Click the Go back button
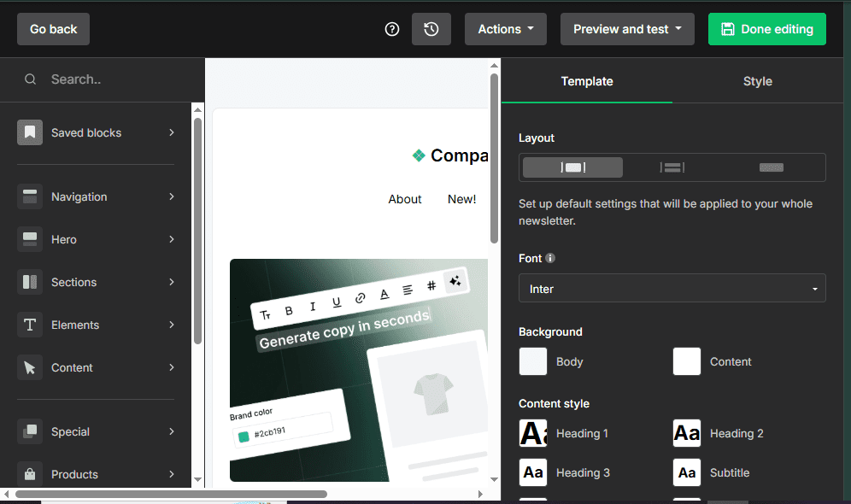This screenshot has height=504, width=851. (53, 29)
